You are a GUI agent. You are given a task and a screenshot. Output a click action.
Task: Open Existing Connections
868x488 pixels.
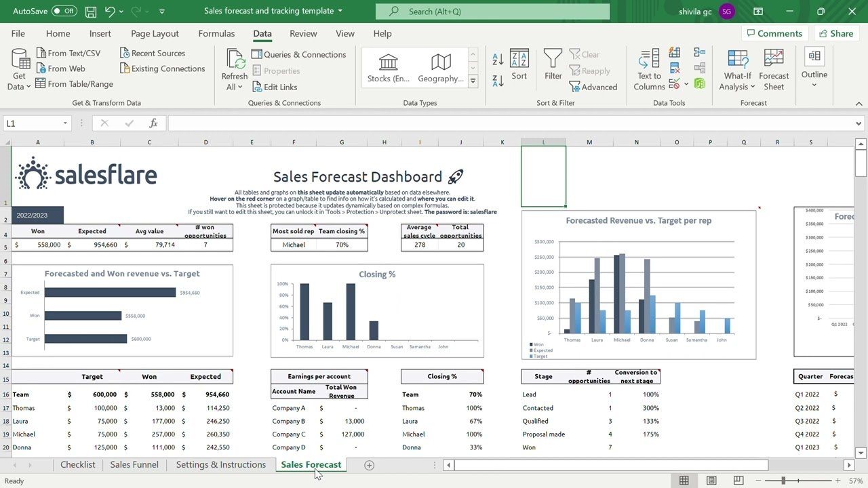click(x=162, y=68)
